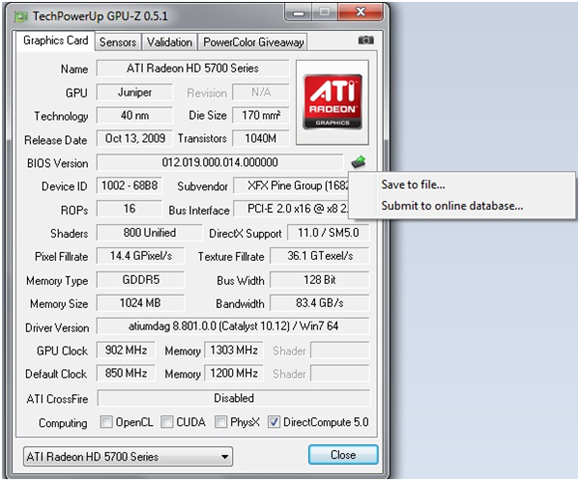Viewport: 580px width, 481px height.
Task: Open the ATI Radeon HD 5700 Series dropdown
Action: (x=128, y=456)
